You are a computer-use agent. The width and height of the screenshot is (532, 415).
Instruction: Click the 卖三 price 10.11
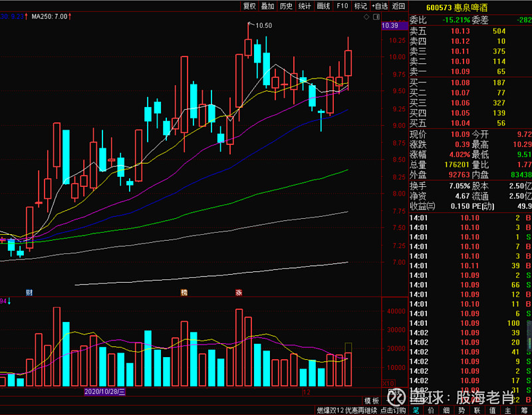(460, 52)
